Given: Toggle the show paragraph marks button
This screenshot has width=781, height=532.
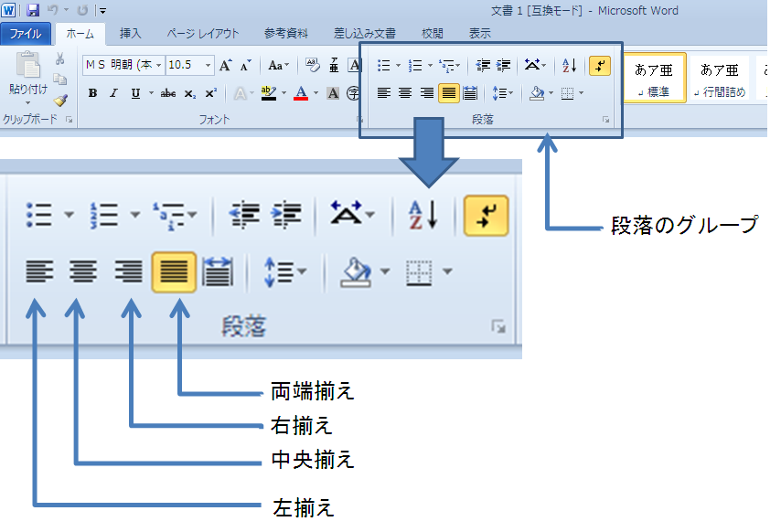Looking at the screenshot, I should coord(600,65).
